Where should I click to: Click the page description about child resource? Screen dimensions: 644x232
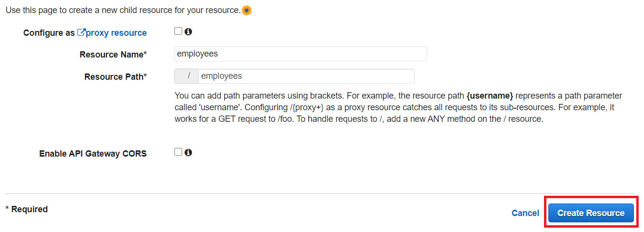[123, 10]
